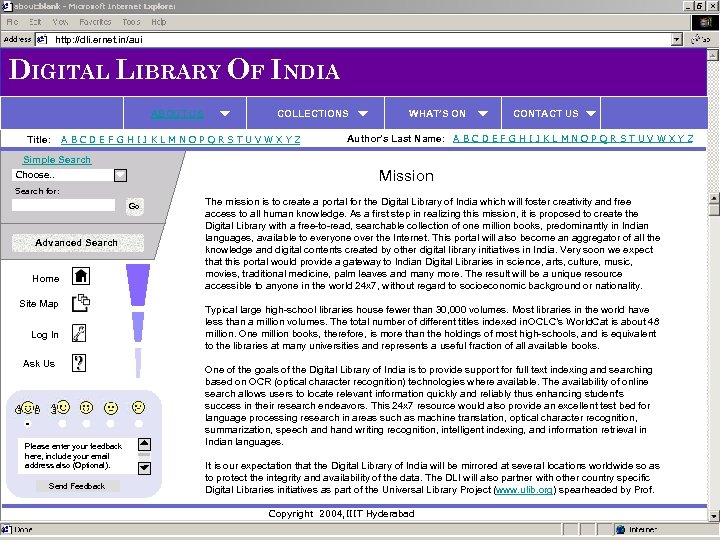Screen dimensions: 720x540
Task: Click in the feedback text area
Action: tap(78, 456)
